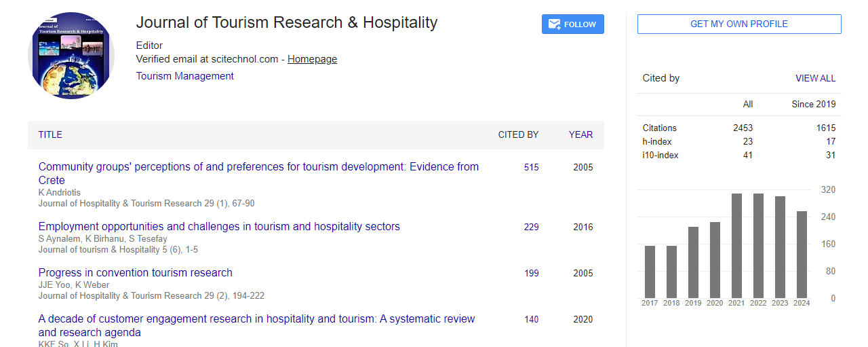Click authors JJE Yoo, K Weber
Screen dimensions: 868x347
point(74,285)
